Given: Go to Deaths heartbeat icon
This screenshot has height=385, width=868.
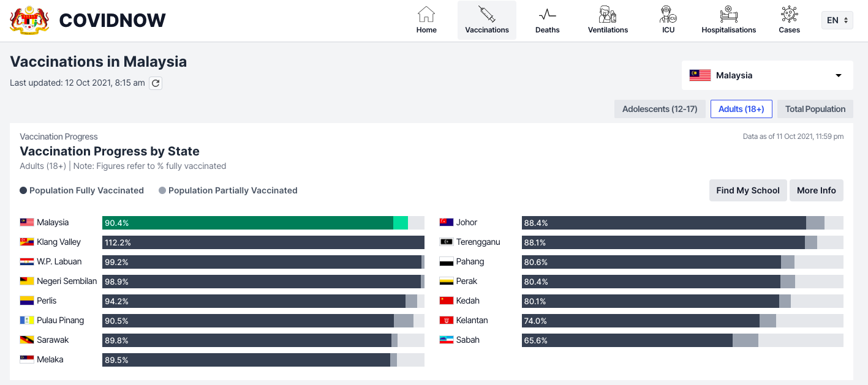Looking at the screenshot, I should 547,15.
